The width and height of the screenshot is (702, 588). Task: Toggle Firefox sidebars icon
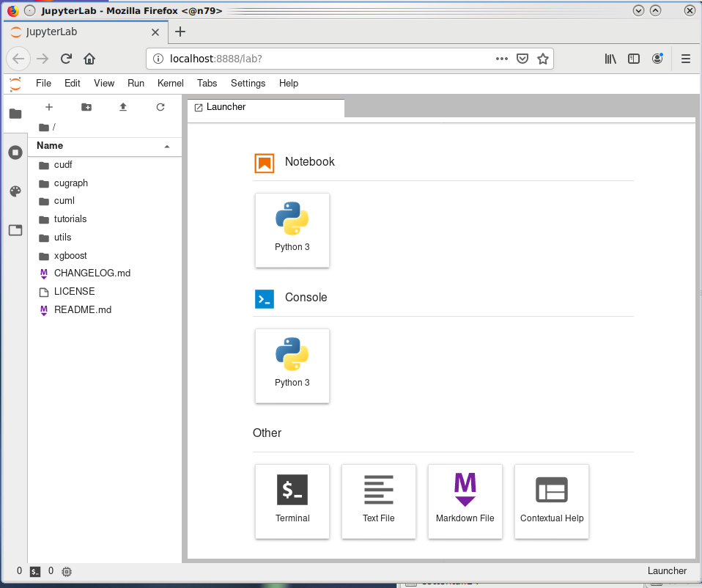click(634, 59)
